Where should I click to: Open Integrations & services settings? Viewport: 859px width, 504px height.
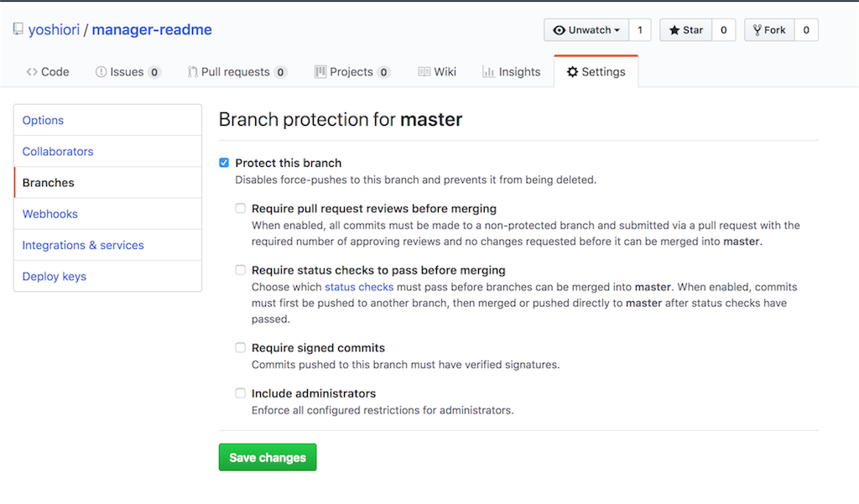[108, 245]
